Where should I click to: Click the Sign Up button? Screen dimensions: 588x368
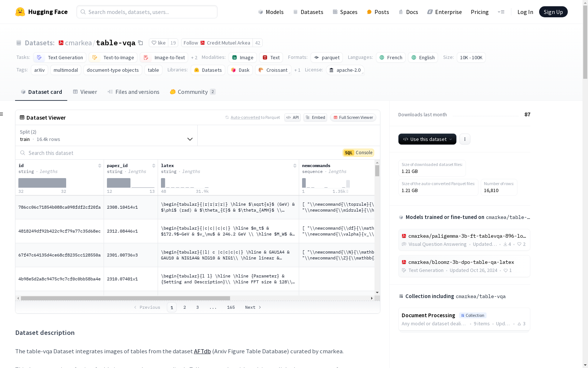(x=553, y=12)
